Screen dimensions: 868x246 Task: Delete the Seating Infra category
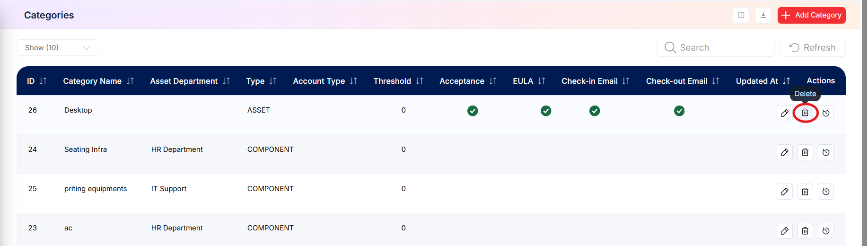coord(805,152)
